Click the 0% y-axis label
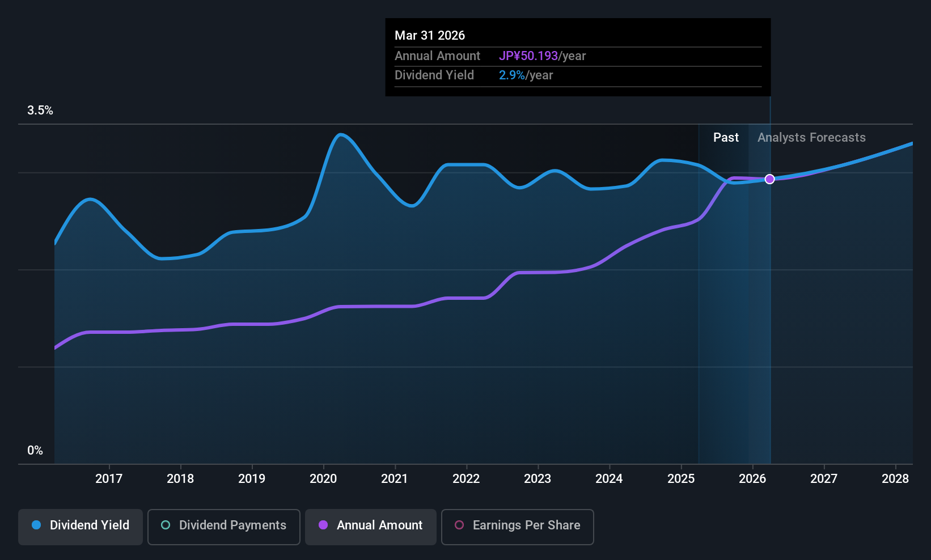Viewport: 931px width, 560px height. click(x=35, y=451)
